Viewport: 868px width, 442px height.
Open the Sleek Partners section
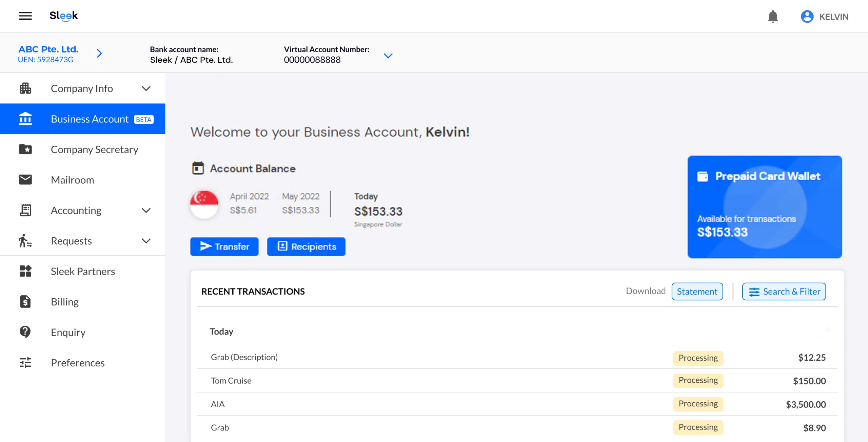pyautogui.click(x=83, y=271)
